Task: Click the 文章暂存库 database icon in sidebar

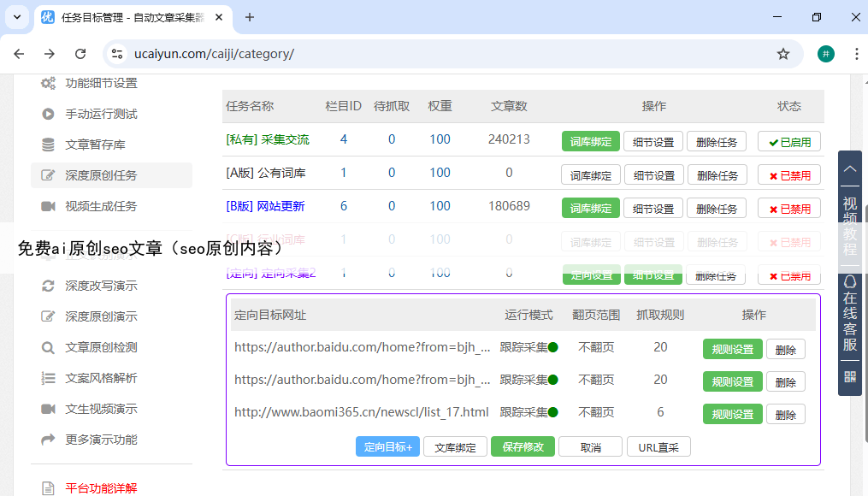Action: coord(48,145)
